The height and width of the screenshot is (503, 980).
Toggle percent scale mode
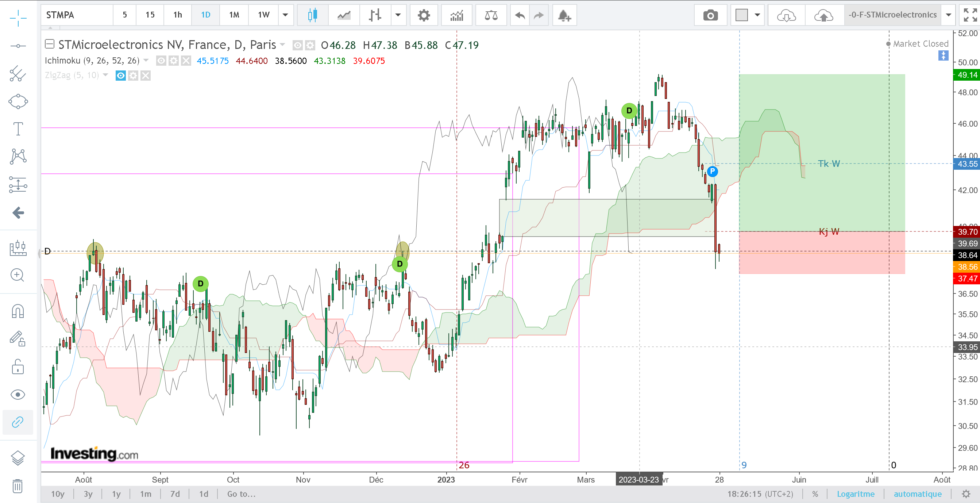coord(815,494)
